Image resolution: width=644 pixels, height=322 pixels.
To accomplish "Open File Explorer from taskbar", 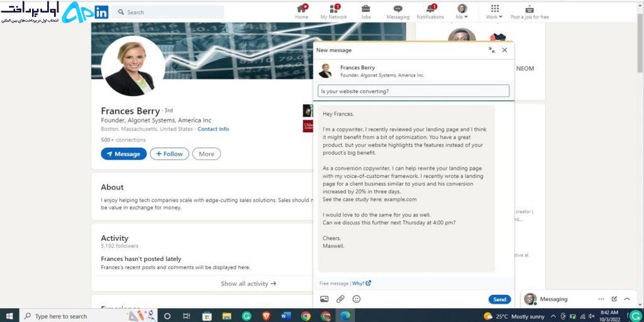I will (x=226, y=316).
